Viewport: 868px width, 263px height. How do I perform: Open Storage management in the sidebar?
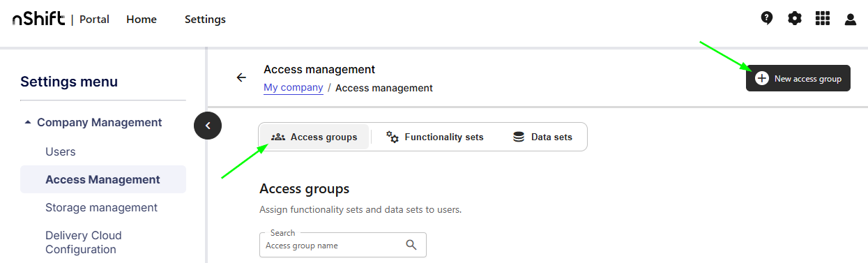pos(102,207)
